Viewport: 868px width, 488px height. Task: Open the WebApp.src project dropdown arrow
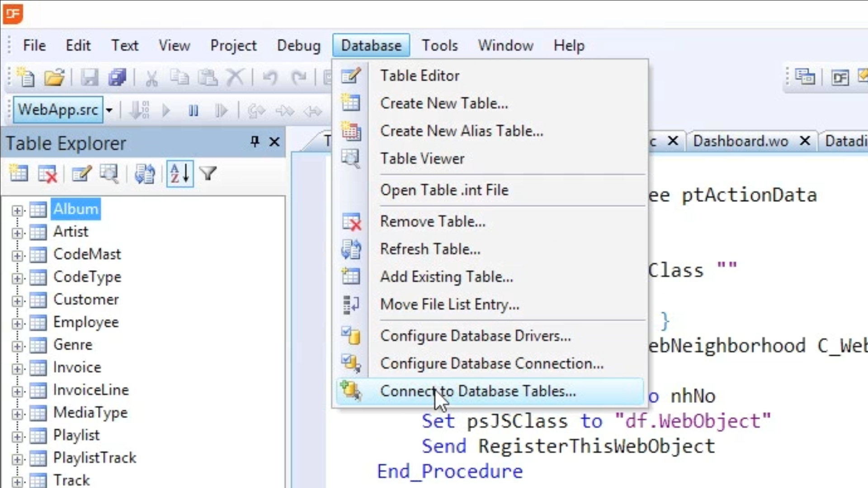109,110
